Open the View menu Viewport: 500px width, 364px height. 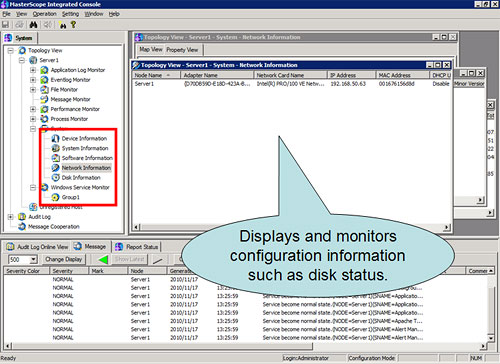(x=22, y=14)
